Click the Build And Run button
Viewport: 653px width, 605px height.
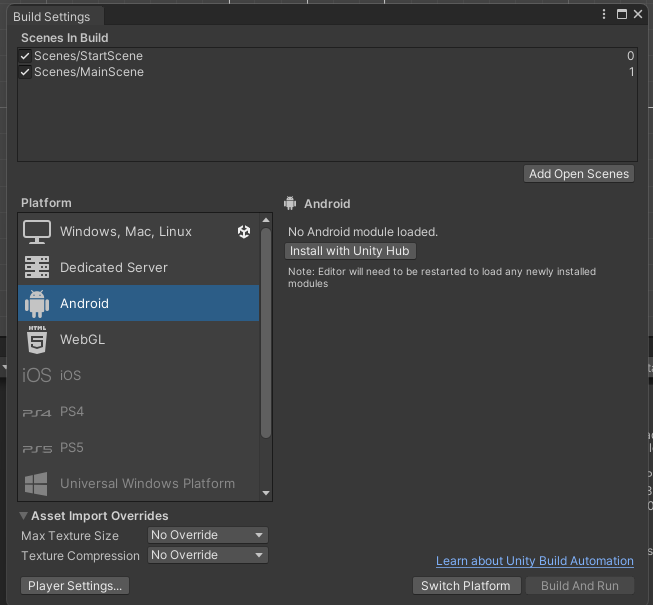coord(580,586)
